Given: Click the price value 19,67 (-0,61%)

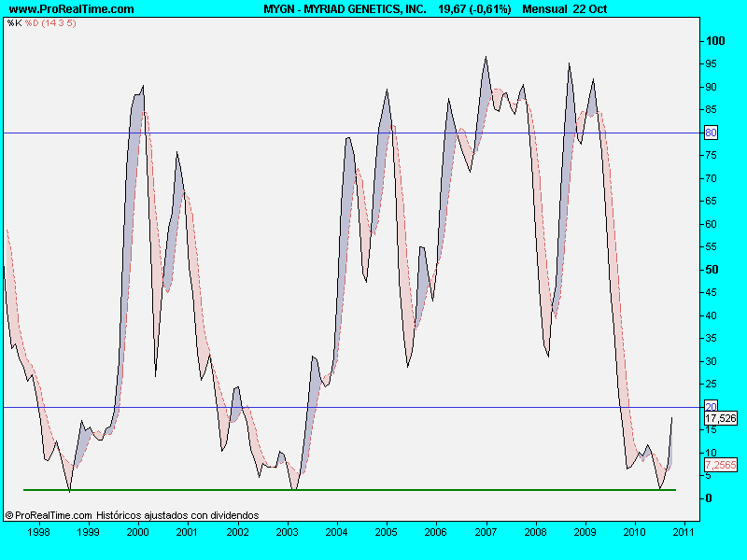Looking at the screenshot, I should point(474,9).
